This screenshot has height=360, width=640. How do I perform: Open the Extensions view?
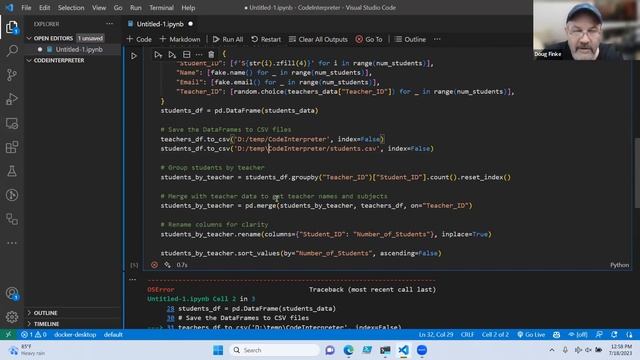[x=12, y=147]
